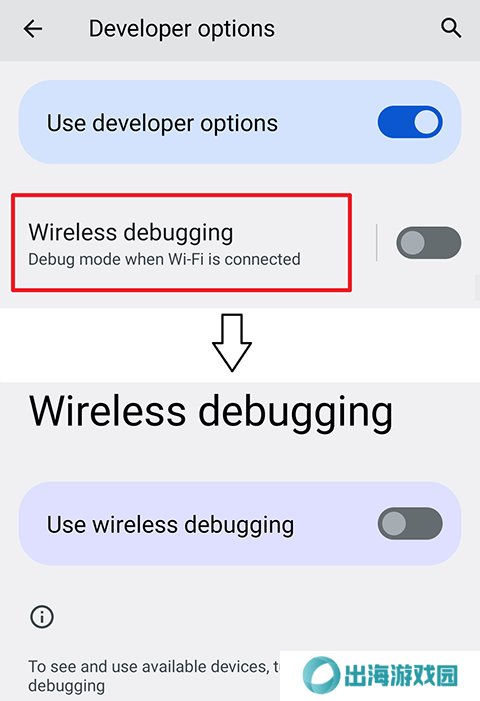Tap the Use developer options label text

point(162,123)
